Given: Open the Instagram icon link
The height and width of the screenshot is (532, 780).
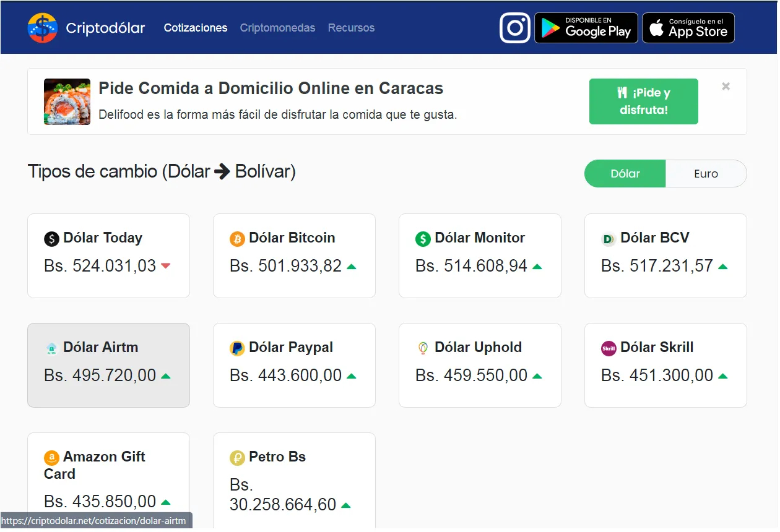Looking at the screenshot, I should (515, 28).
